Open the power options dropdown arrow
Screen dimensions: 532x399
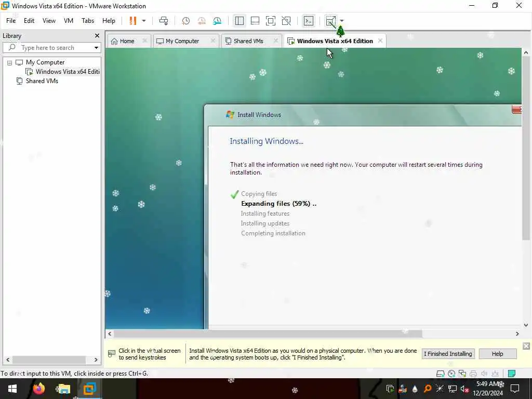pos(144,21)
